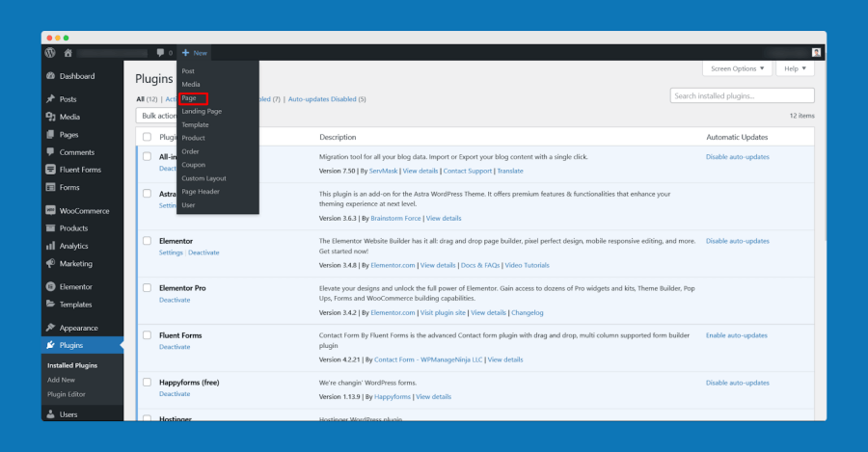Viewport: 868px width, 452px height.
Task: Open site home icon in admin bar
Action: (68, 53)
